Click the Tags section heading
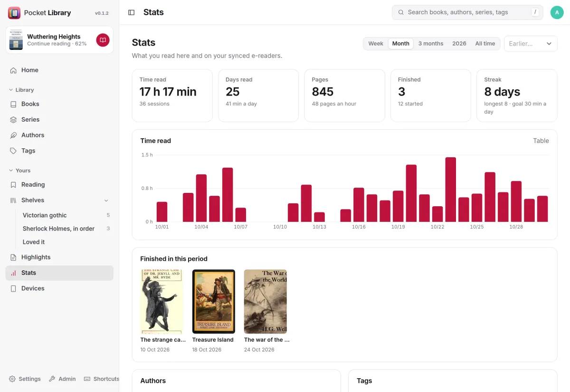The width and height of the screenshot is (570, 392). (x=364, y=381)
